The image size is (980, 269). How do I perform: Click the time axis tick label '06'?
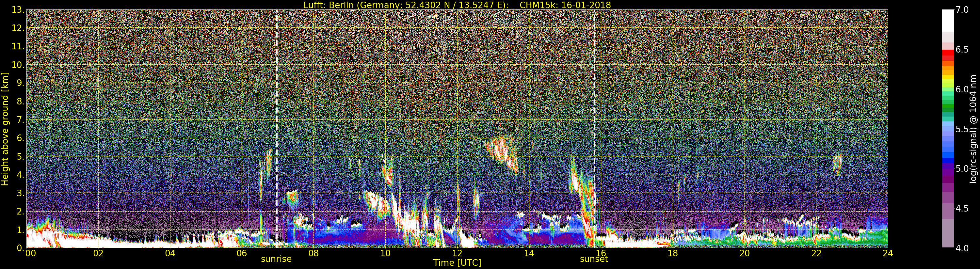[x=242, y=253]
